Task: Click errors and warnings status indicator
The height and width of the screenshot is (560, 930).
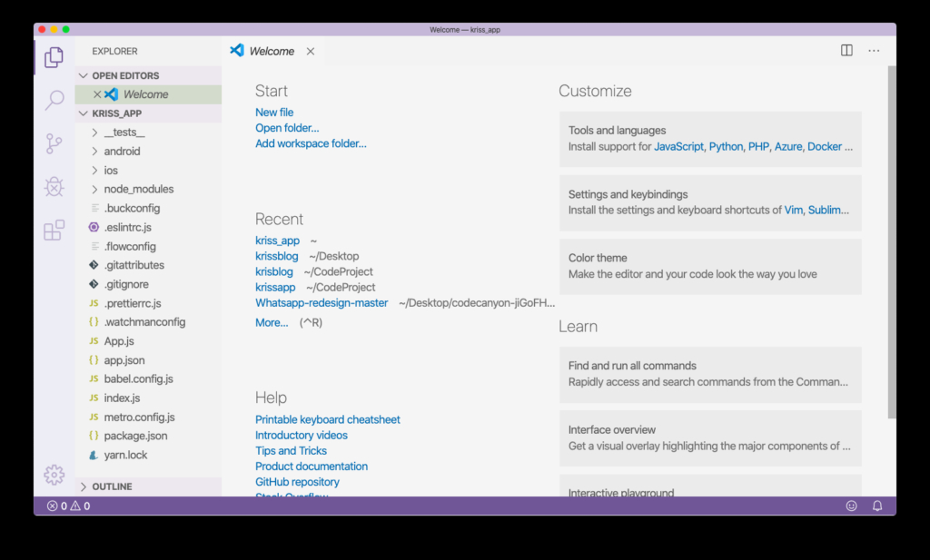Action: 68,506
